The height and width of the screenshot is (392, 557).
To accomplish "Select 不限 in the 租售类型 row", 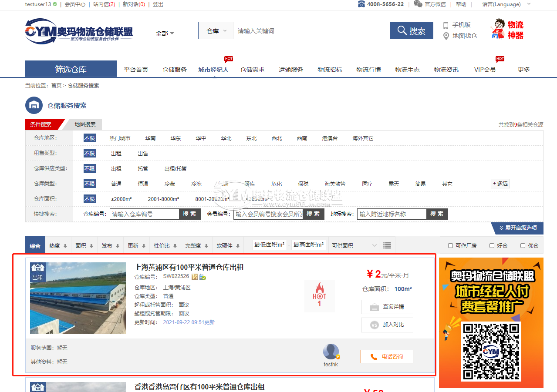I will (x=90, y=153).
